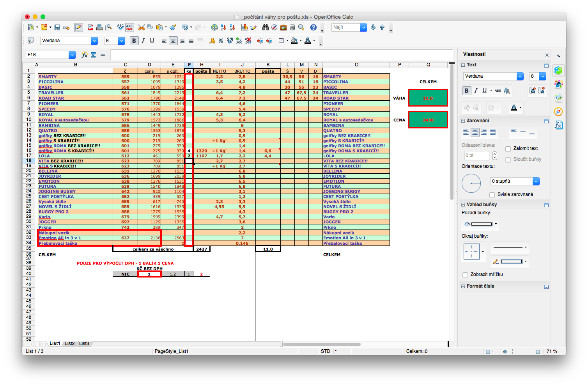The height and width of the screenshot is (386, 588).
Task: Toggle the Zobrazit mřížku checkbox
Action: coord(465,275)
